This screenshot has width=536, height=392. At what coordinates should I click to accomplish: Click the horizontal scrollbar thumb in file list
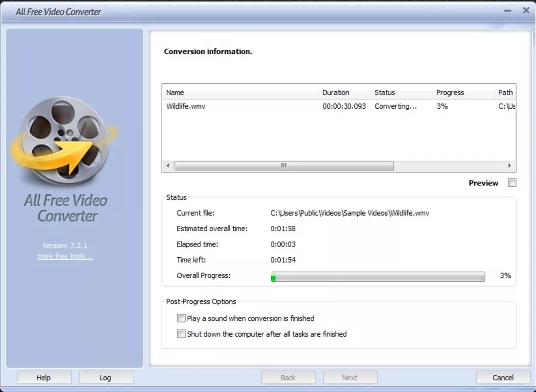coord(284,166)
